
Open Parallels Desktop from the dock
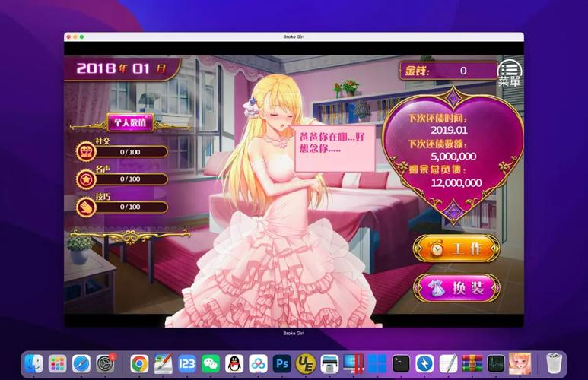(x=353, y=364)
